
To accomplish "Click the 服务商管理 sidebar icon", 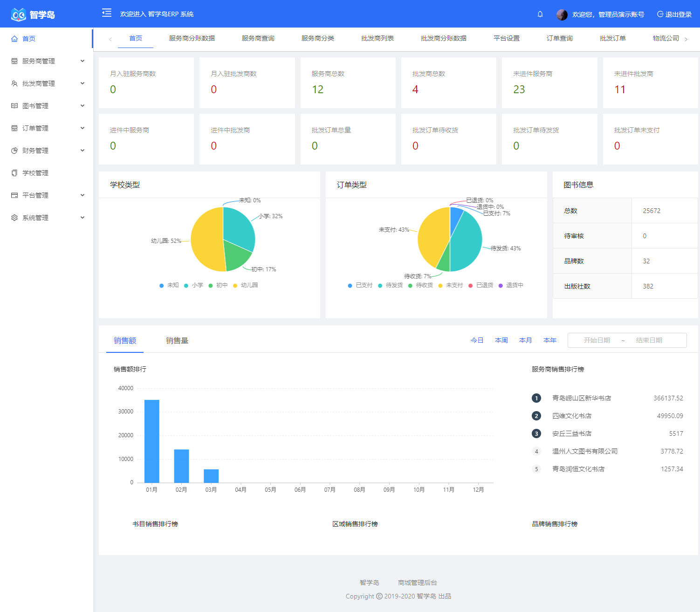I will [14, 61].
